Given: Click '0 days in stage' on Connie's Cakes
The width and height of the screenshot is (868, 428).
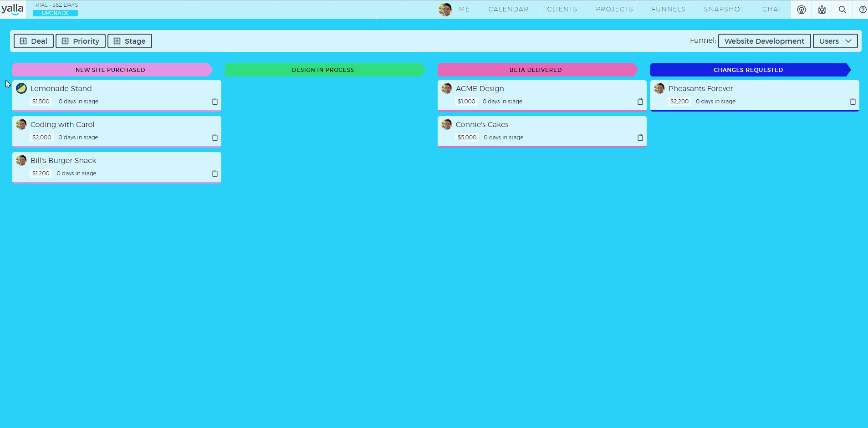Looking at the screenshot, I should coord(504,138).
